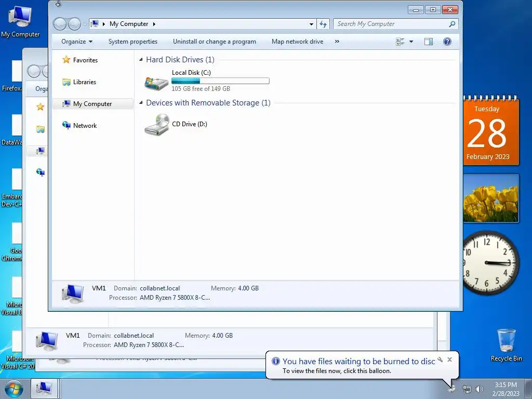Click Map network drive
The height and width of the screenshot is (399, 532).
(297, 42)
